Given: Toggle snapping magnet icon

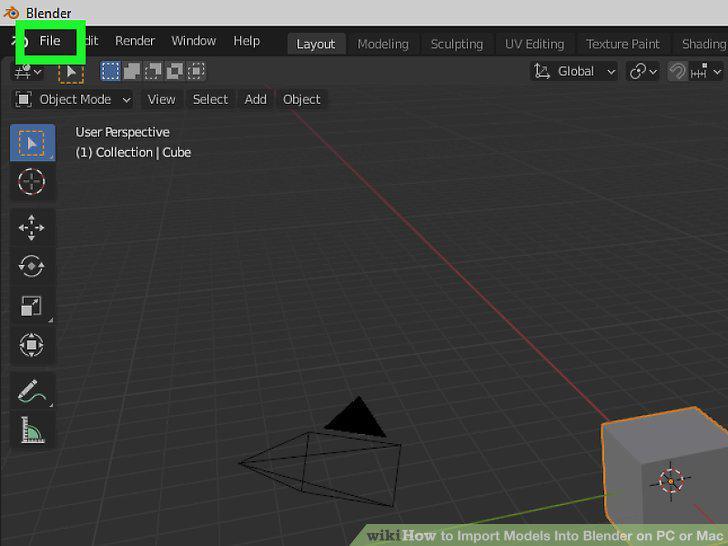Looking at the screenshot, I should point(677,72).
